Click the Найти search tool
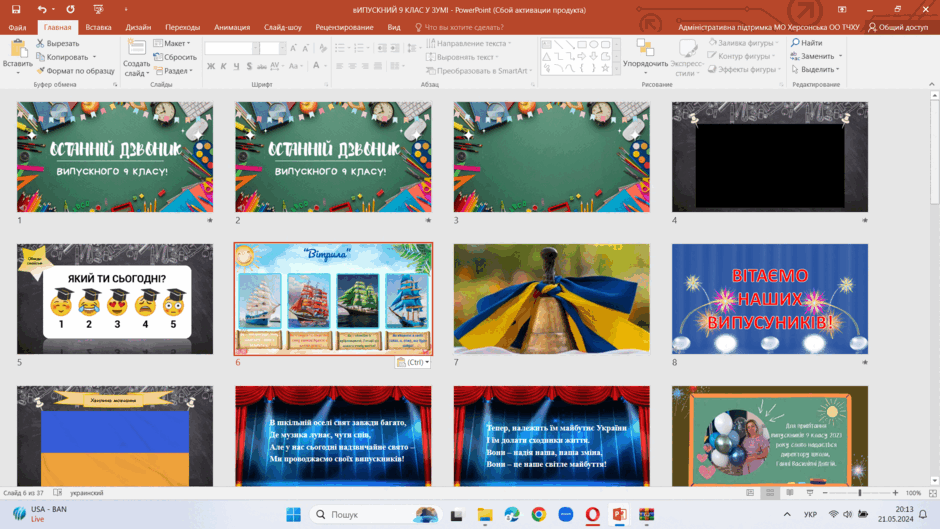 (807, 43)
